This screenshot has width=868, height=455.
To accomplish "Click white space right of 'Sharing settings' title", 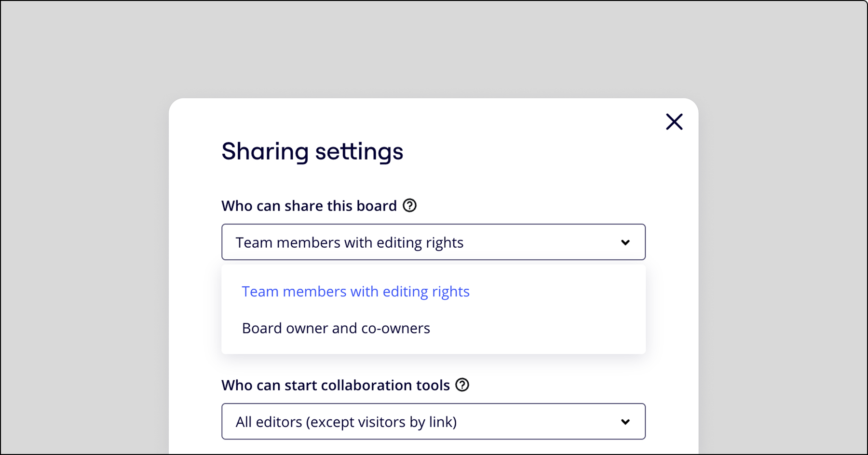I will pos(530,151).
